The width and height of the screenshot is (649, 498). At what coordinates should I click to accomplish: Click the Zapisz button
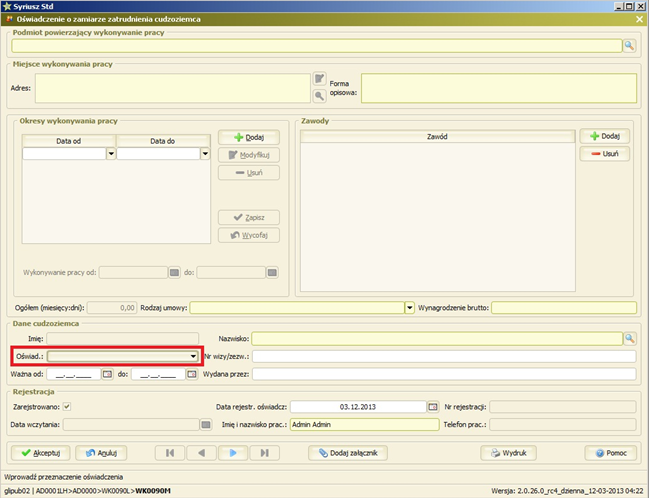point(249,217)
